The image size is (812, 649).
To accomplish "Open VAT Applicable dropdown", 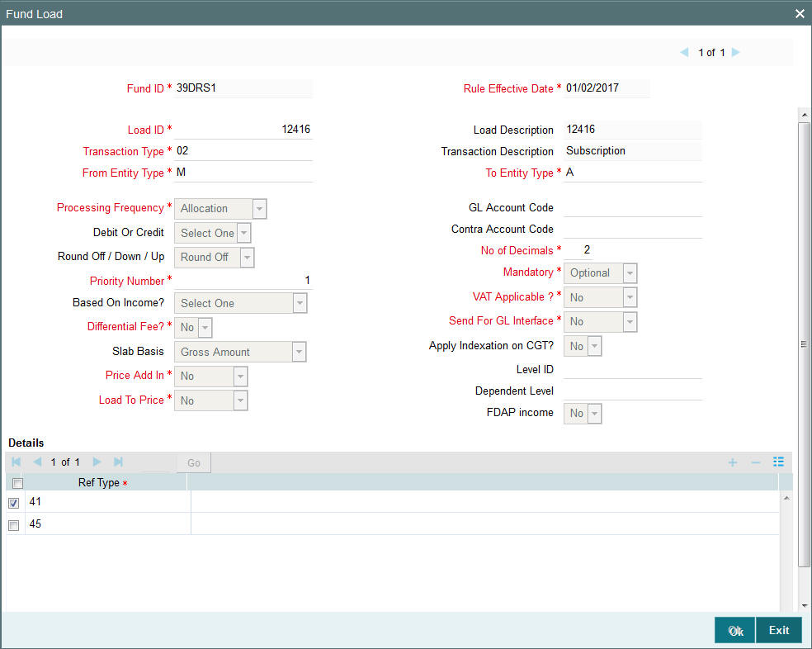I will 600,297.
